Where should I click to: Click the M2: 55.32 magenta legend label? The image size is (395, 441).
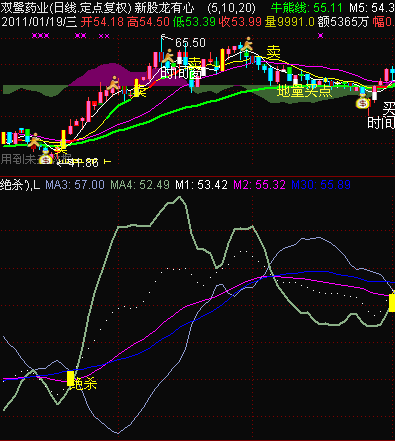pos(259,184)
